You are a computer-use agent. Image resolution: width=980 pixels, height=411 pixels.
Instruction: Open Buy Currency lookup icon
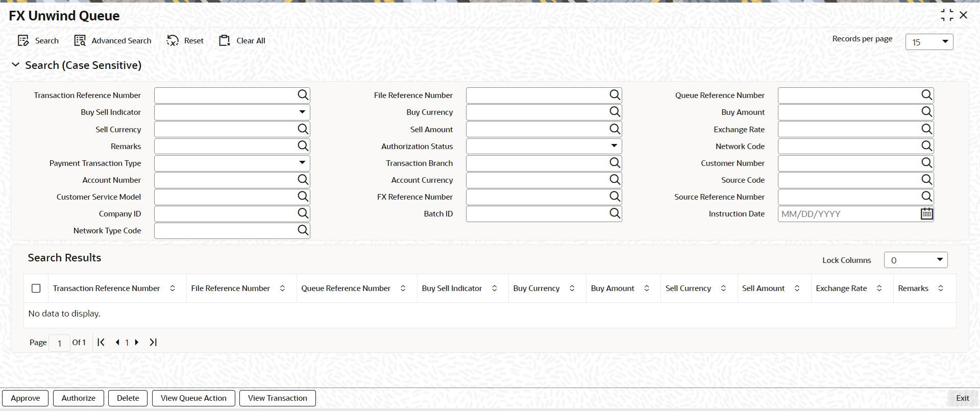click(615, 112)
